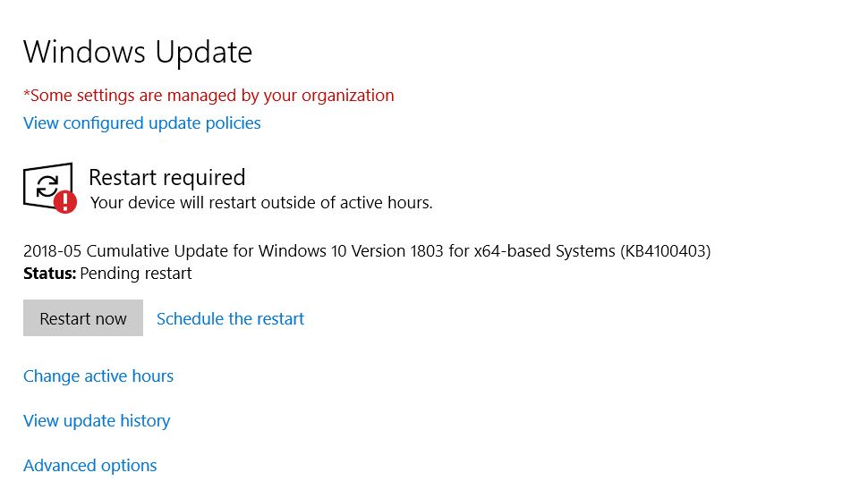Open View update history
This screenshot has width=868, height=498.
click(97, 421)
